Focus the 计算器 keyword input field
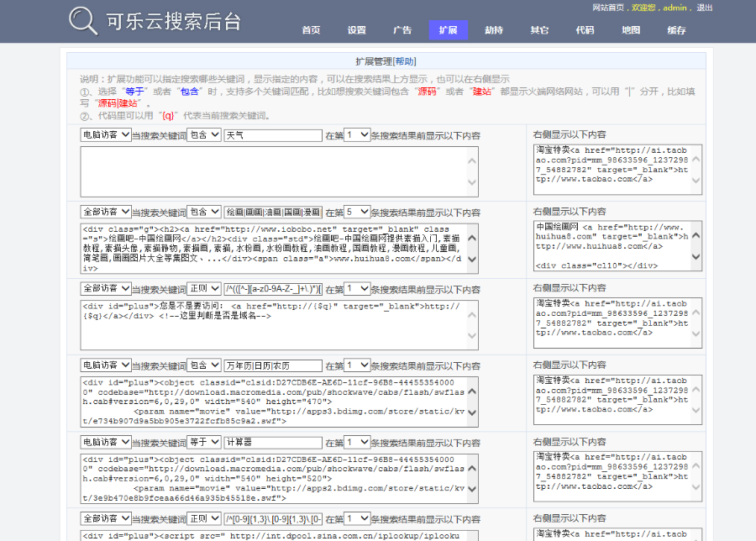Viewport: 756px width, 541px height. click(273, 442)
